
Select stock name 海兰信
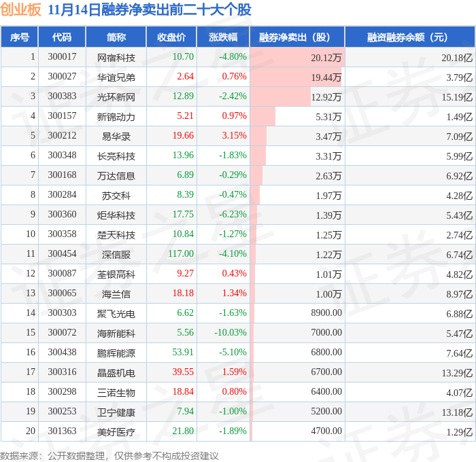(x=116, y=294)
